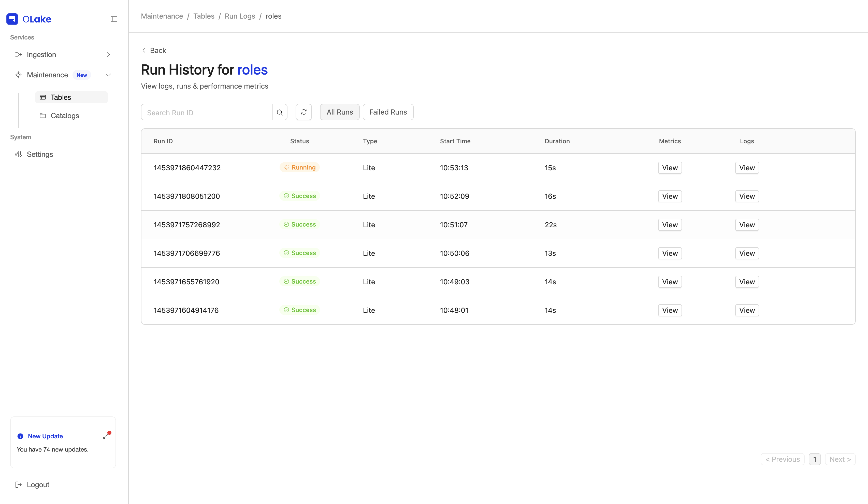Image resolution: width=868 pixels, height=504 pixels.
Task: Go to Run Logs breadcrumb
Action: (x=240, y=16)
